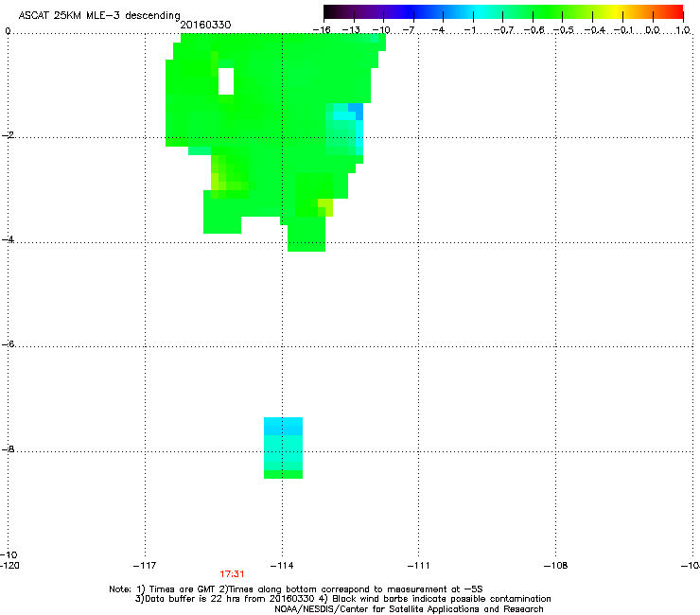Click the -120 longitude axis label
Screen dimensions: 700x615
click(9, 566)
